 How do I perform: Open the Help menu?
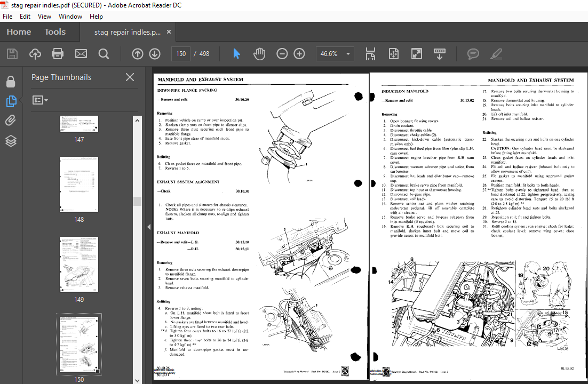[x=96, y=17]
